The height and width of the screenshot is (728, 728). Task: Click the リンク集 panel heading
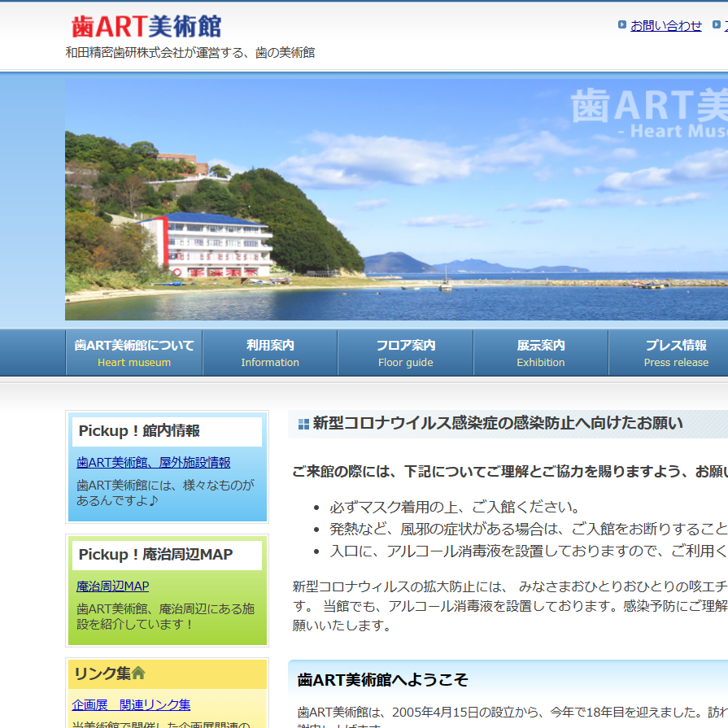coord(102,674)
